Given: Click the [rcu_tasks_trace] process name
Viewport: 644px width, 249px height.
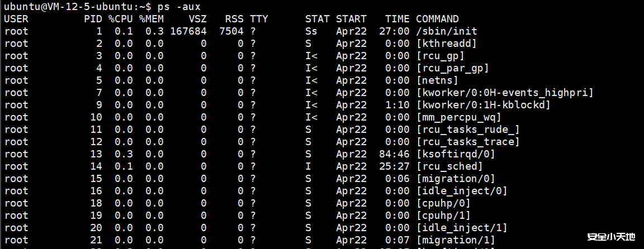Looking at the screenshot, I should coord(468,142).
